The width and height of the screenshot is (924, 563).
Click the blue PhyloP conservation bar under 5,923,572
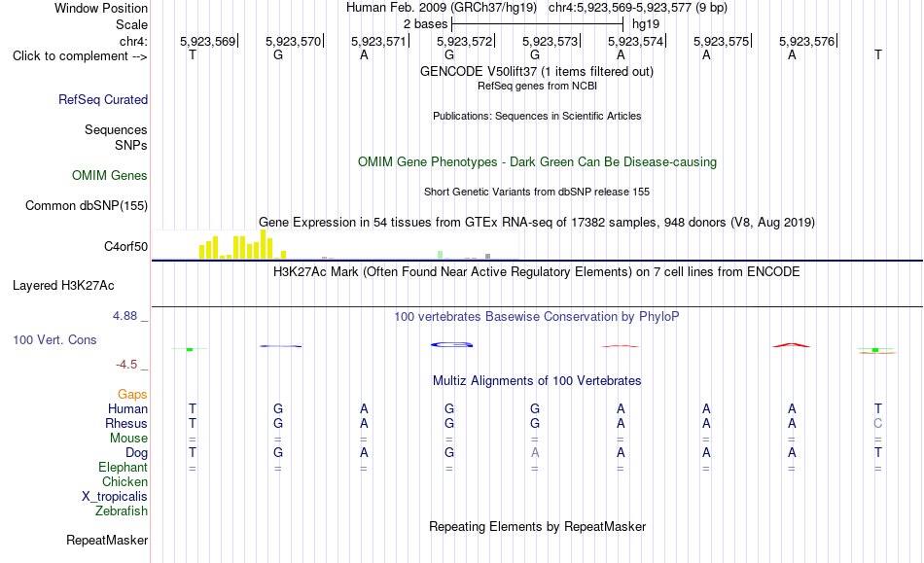pyautogui.click(x=452, y=344)
